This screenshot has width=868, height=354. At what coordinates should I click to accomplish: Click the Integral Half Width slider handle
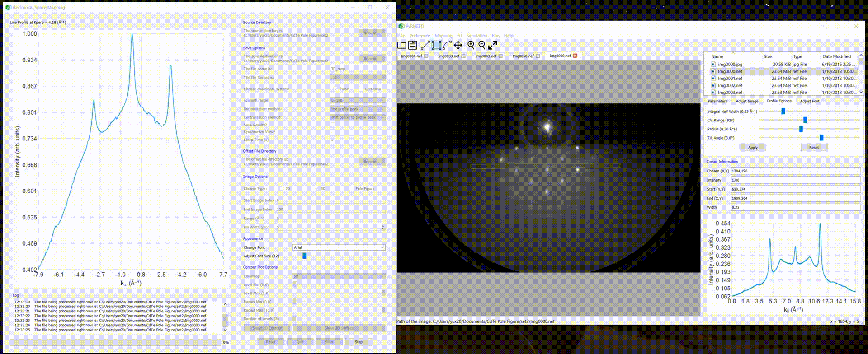click(783, 111)
